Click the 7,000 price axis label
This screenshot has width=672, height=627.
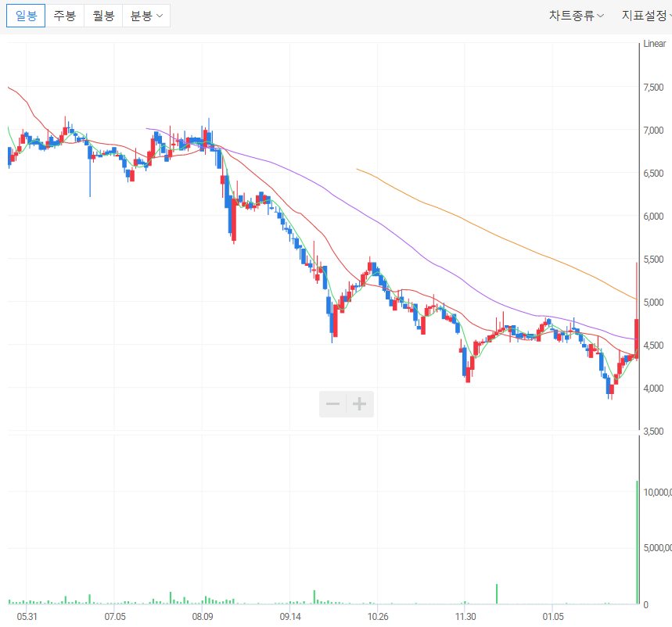[653, 131]
